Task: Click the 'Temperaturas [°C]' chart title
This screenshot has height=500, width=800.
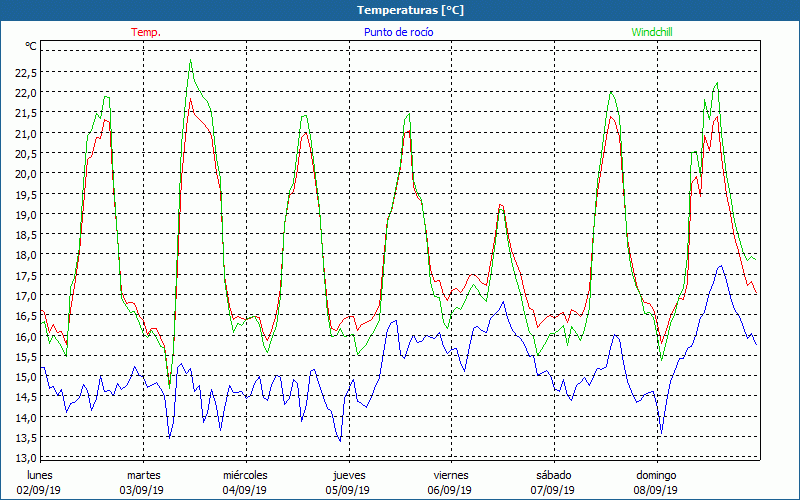Action: click(410, 10)
